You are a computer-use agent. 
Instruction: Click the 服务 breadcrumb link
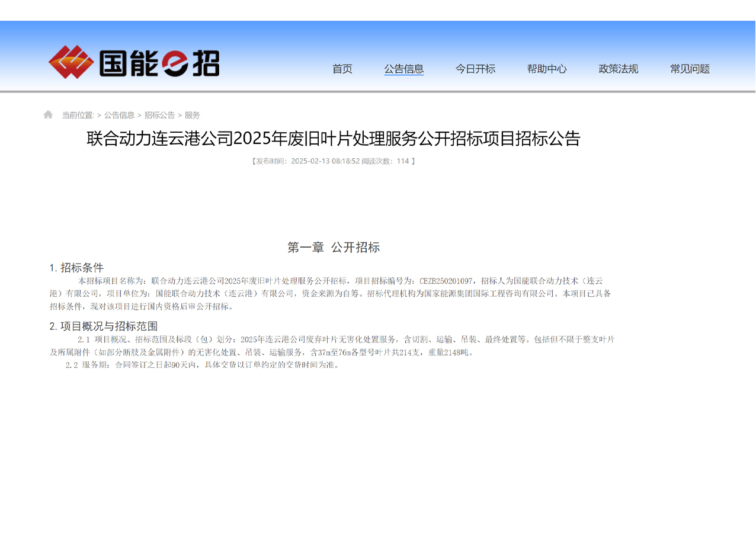[x=193, y=115]
